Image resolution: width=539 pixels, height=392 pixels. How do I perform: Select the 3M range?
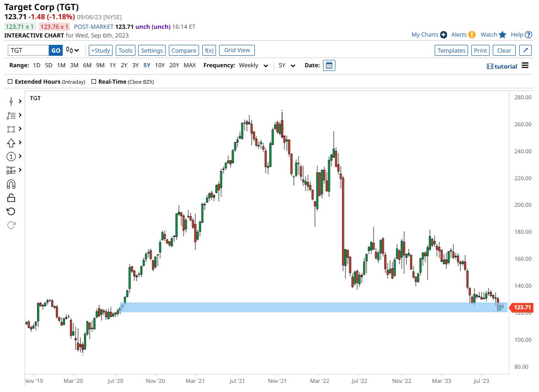tap(74, 65)
